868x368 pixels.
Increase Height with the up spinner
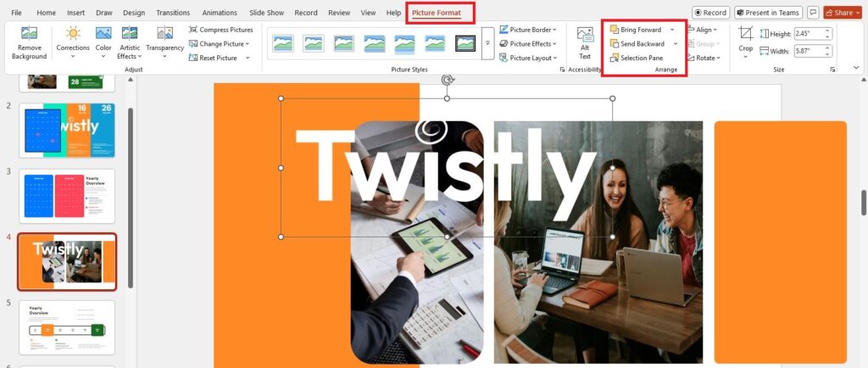point(828,31)
